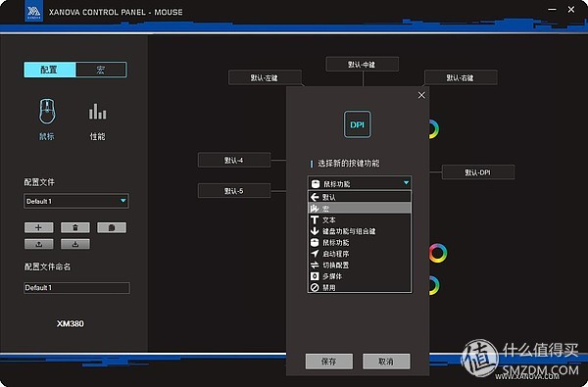588x387 pixels.
Task: Expand the Default 1 profile dropdown
Action: click(x=76, y=201)
